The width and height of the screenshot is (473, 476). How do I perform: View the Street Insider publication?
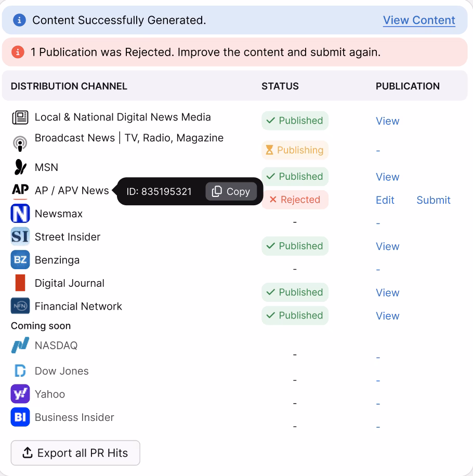387,246
